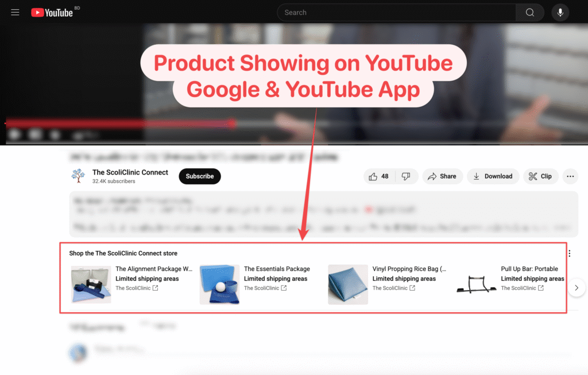The height and width of the screenshot is (375, 588).
Task: Open The Essentials Package product thumbnail
Action: (219, 284)
